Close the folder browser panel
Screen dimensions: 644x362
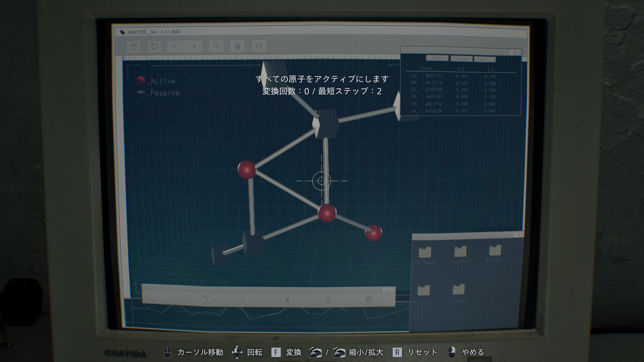tap(522, 235)
